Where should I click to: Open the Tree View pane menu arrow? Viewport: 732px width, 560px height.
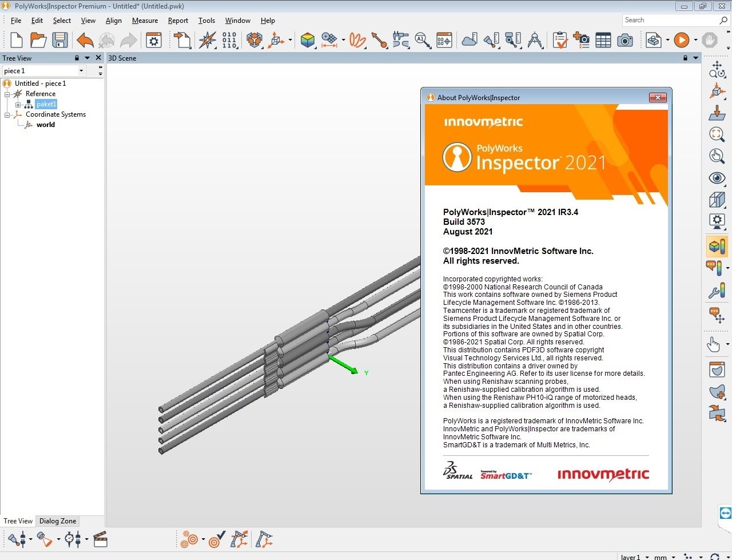pos(87,58)
